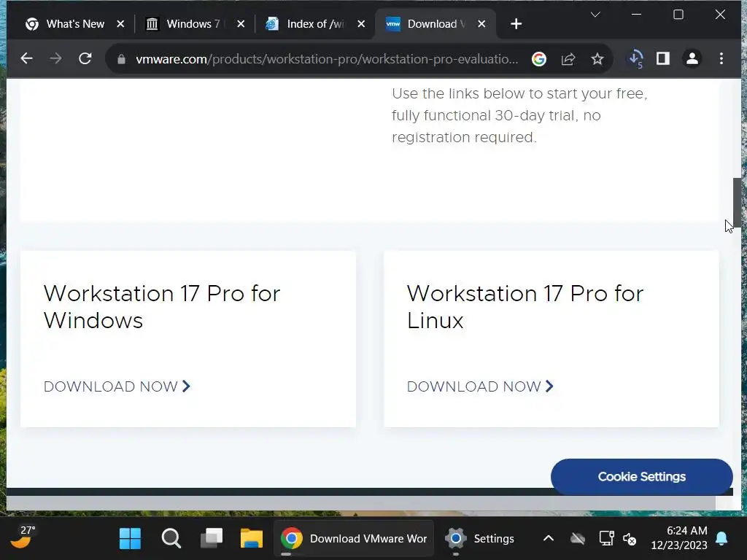Image resolution: width=747 pixels, height=560 pixels.
Task: Open Task View from taskbar
Action: click(x=212, y=539)
